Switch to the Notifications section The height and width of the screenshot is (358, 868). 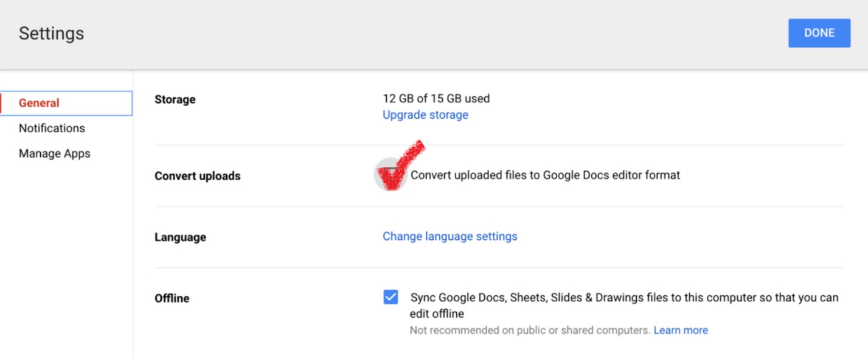point(52,128)
